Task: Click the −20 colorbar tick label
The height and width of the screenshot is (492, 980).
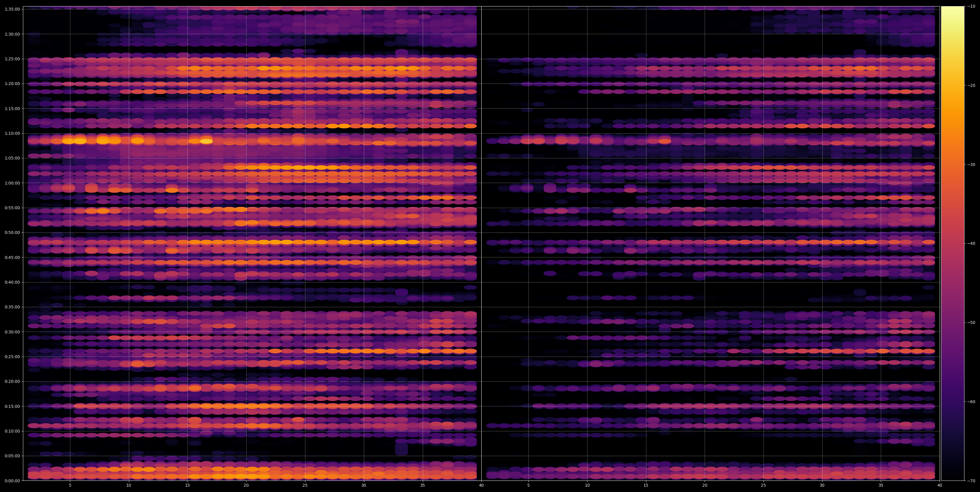Action: tap(971, 86)
